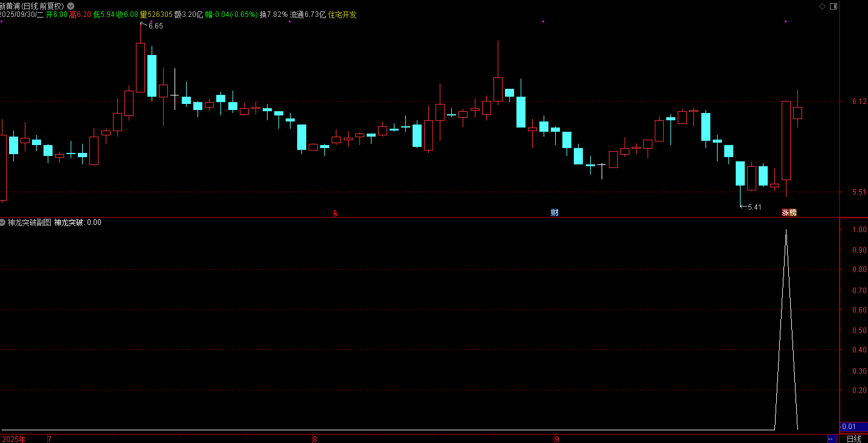Click the 1.00 indicator axis label
The height and width of the screenshot is (443, 868).
[x=860, y=230]
